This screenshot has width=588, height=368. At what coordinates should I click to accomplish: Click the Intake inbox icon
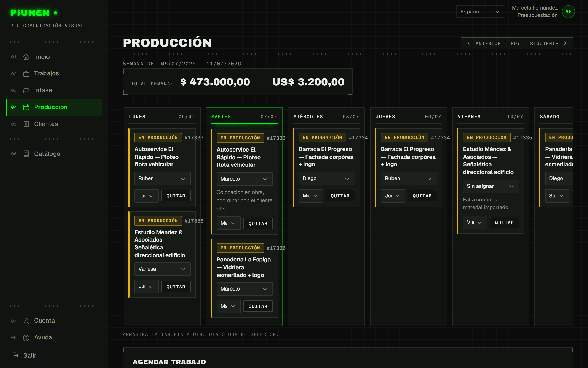26,90
